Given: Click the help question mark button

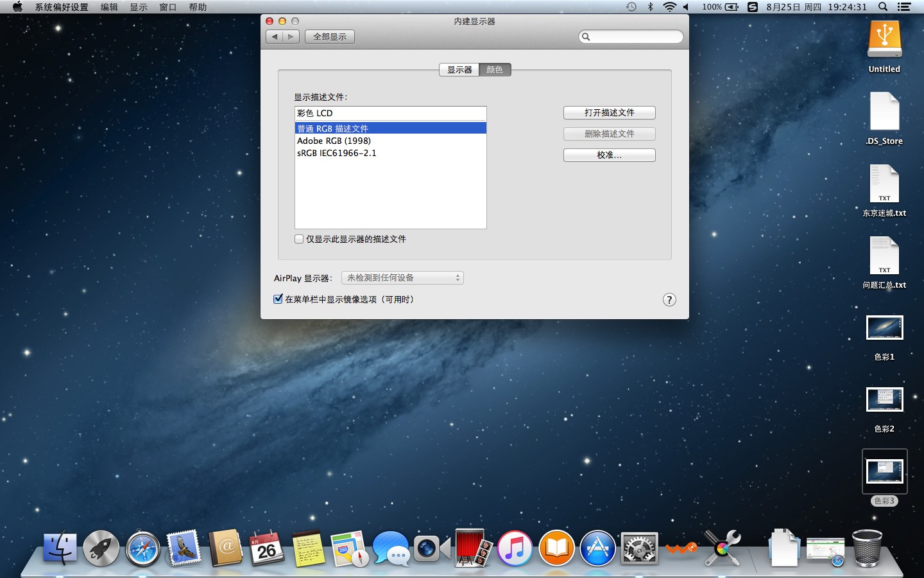Looking at the screenshot, I should click(x=669, y=300).
